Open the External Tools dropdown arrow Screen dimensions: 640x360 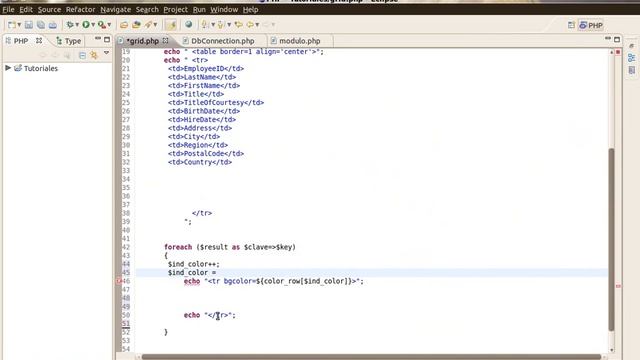[109, 25]
